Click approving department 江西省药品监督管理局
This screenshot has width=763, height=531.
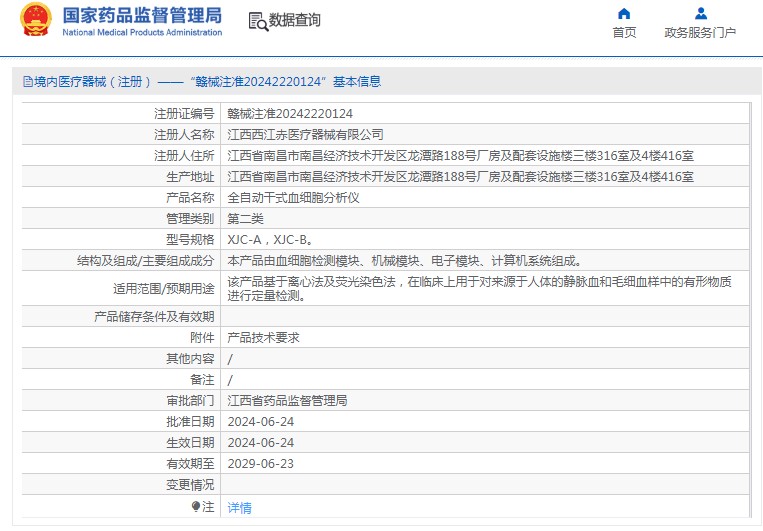pyautogui.click(x=287, y=401)
